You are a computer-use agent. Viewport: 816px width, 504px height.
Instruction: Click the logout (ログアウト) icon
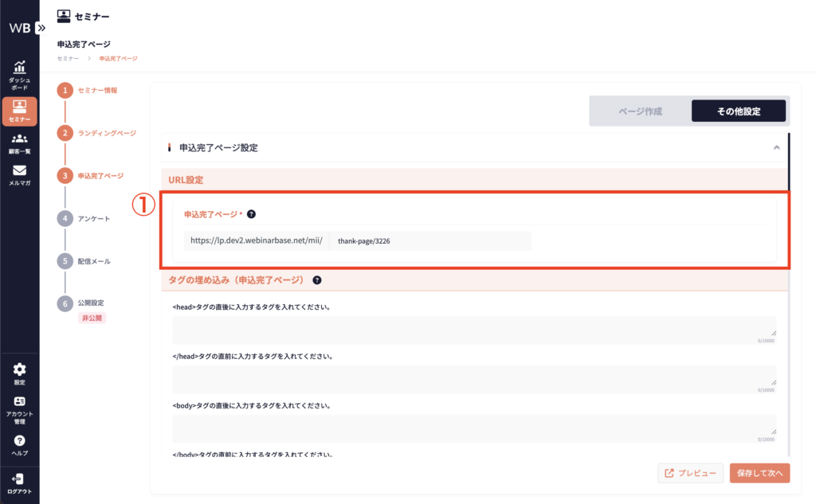tap(19, 479)
